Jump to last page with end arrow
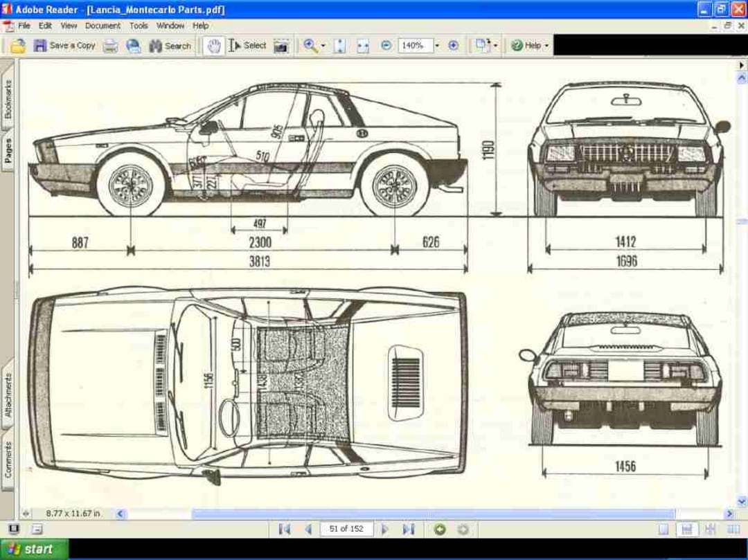The height and width of the screenshot is (560, 748). 409,529
